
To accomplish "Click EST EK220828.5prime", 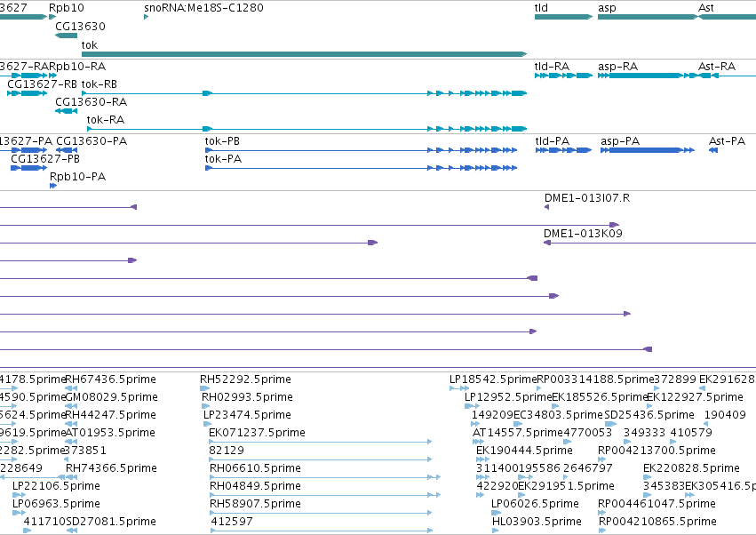I will (x=691, y=468).
